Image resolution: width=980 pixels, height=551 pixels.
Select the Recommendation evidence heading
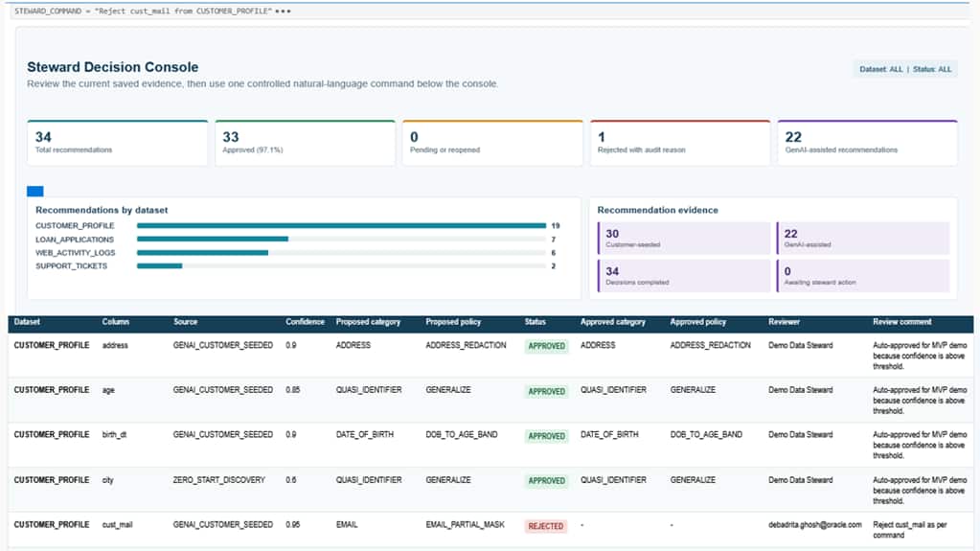click(x=657, y=210)
